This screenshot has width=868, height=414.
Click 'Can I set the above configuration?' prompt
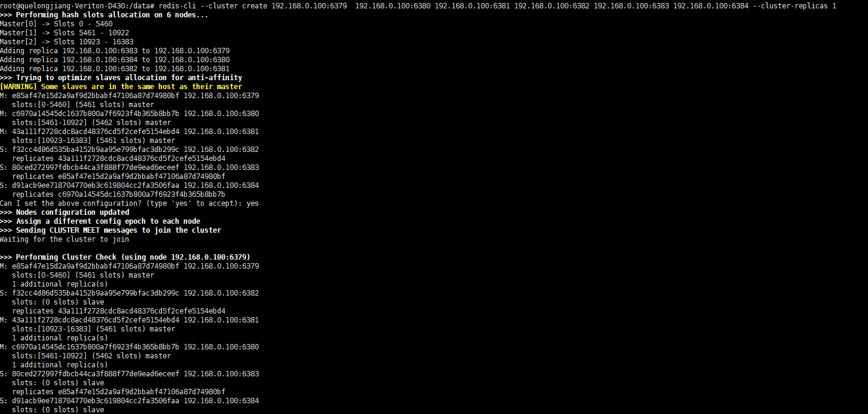click(71, 203)
